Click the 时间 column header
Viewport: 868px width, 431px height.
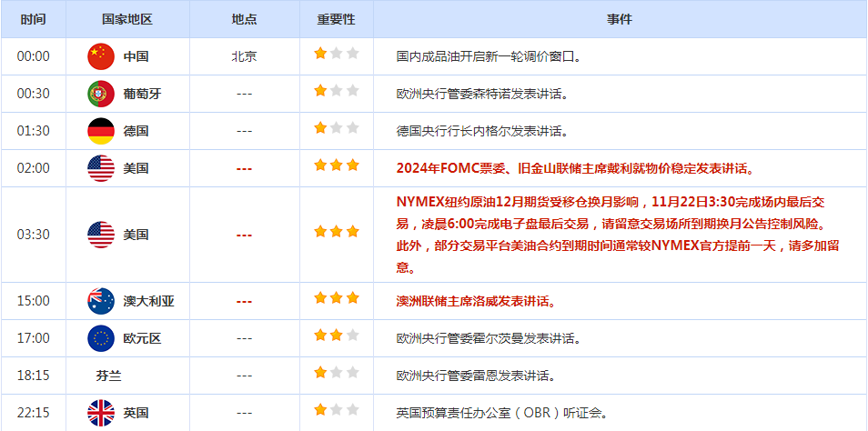click(34, 19)
